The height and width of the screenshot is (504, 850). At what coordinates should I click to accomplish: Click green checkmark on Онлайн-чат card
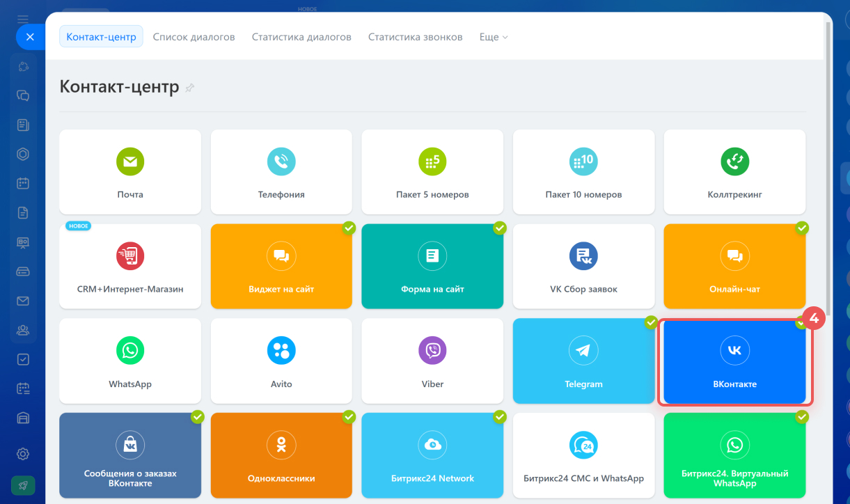click(802, 228)
